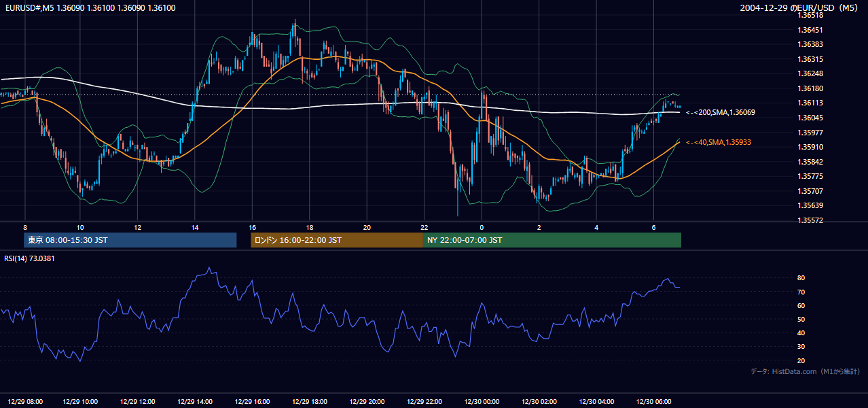Click hour tick 6 under price chart
Screen dimensions: 868x408
tap(653, 227)
